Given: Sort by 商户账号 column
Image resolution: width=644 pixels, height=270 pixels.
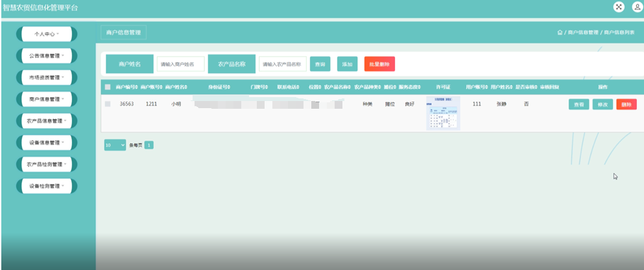Looking at the screenshot, I should pyautogui.click(x=152, y=87).
